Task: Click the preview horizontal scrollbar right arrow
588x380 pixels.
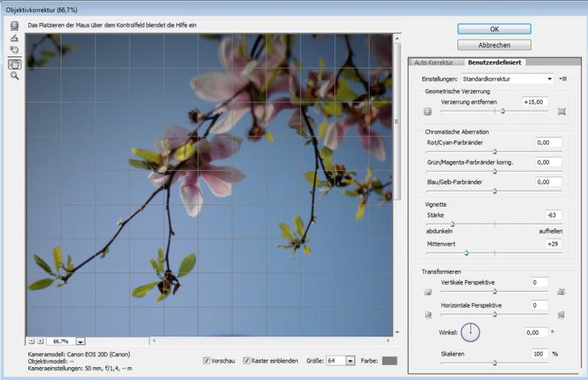Action: 388,340
